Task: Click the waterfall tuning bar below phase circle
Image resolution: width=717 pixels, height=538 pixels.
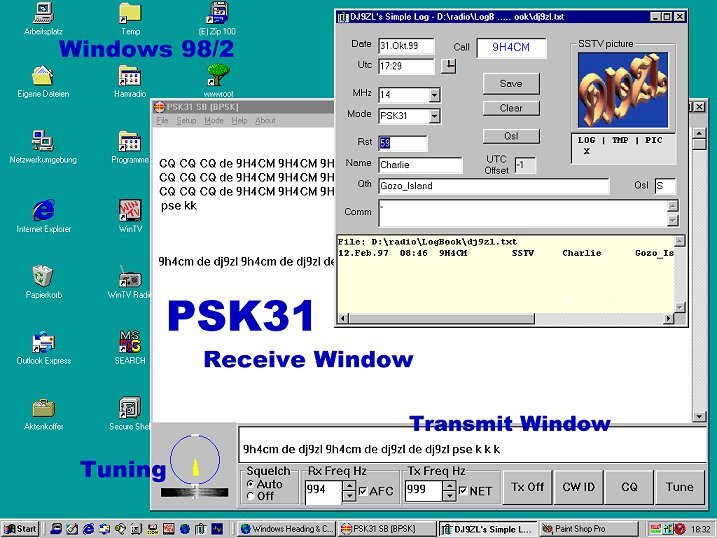Action: [194, 492]
